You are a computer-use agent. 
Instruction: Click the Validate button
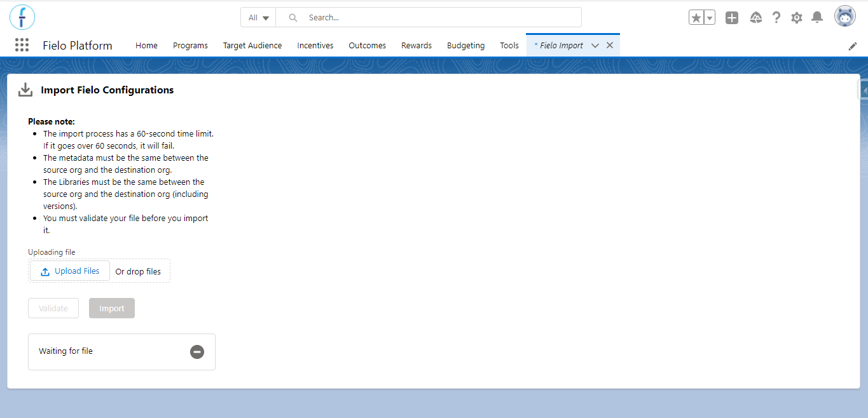coord(53,308)
